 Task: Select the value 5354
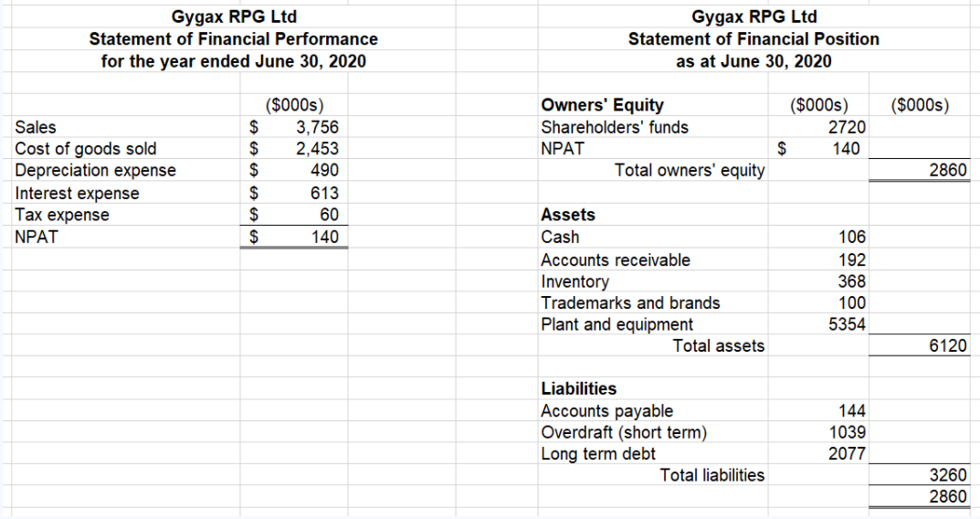coord(847,323)
